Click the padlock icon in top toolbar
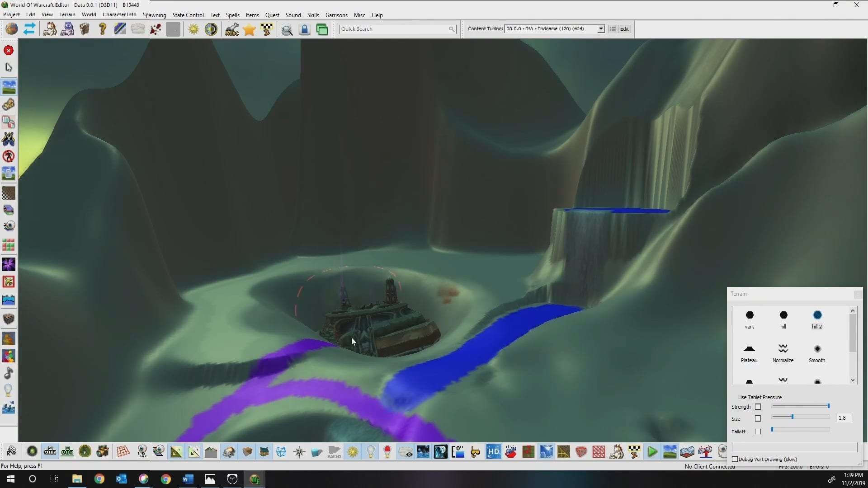This screenshot has height=488, width=868. tap(305, 29)
